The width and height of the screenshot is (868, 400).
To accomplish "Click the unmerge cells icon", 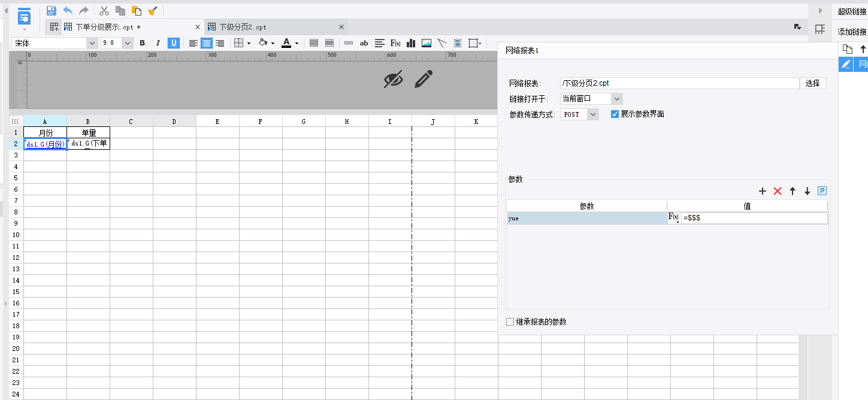I will [x=329, y=43].
